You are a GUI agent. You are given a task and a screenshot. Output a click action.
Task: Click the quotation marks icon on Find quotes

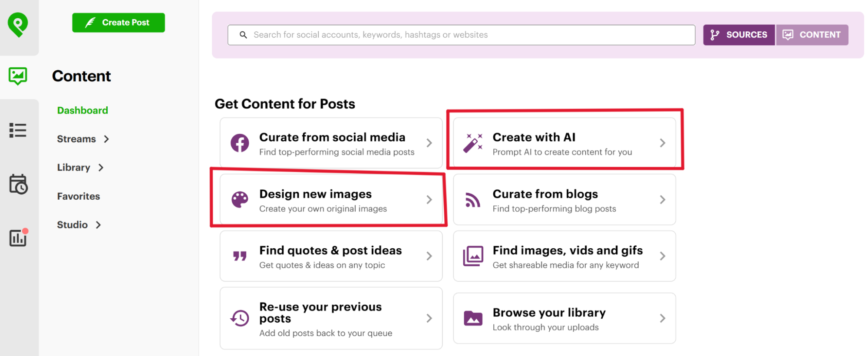pos(240,256)
